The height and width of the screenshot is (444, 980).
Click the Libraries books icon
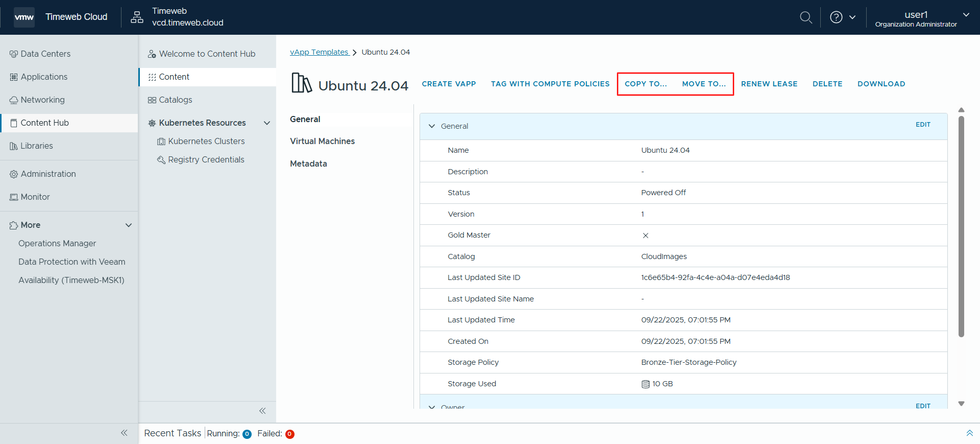[x=14, y=146]
